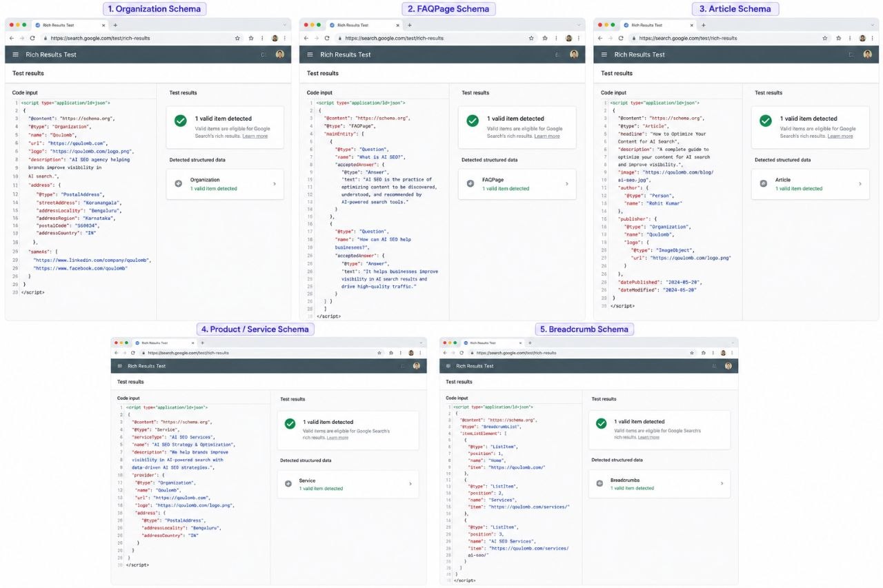The image size is (883, 588).
Task: Open extensions icon in Service Schema window toolbar
Action: point(390,352)
